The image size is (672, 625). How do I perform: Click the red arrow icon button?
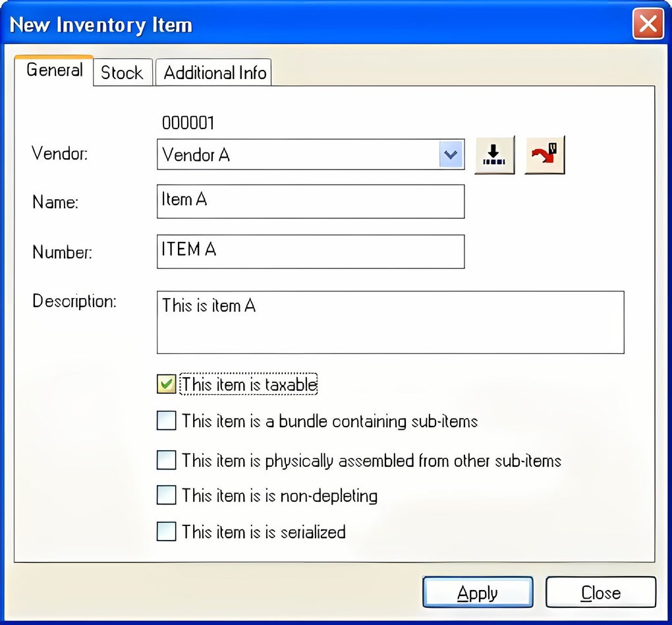point(545,156)
